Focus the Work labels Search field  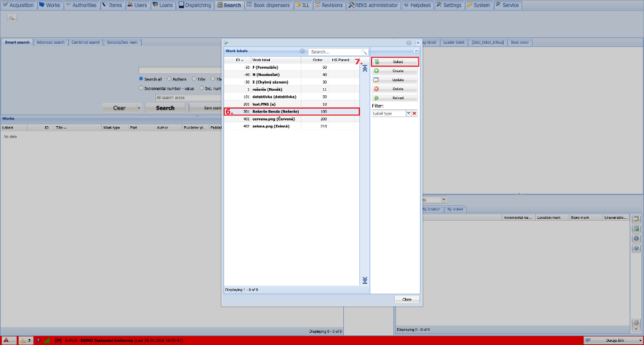click(335, 51)
